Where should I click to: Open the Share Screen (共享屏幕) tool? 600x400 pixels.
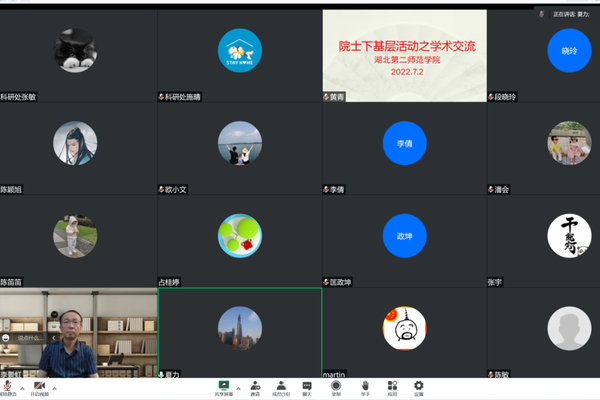click(225, 387)
